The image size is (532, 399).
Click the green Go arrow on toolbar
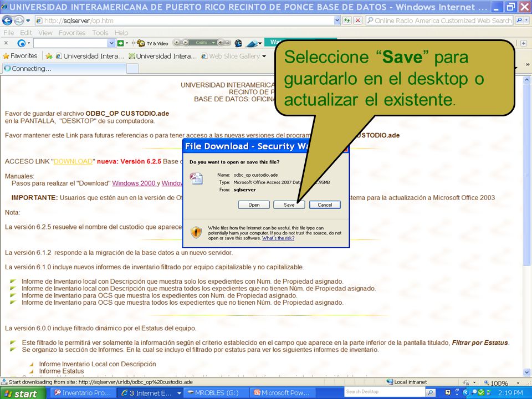point(120,43)
